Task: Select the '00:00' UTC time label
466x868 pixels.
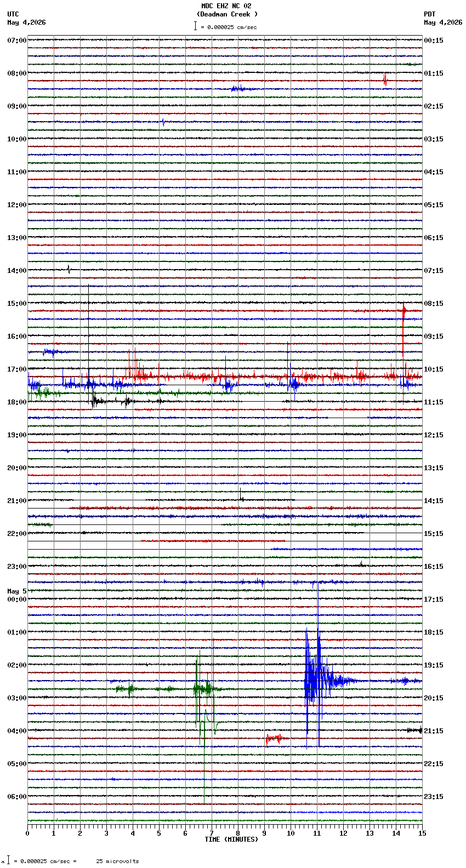Action: (x=16, y=599)
